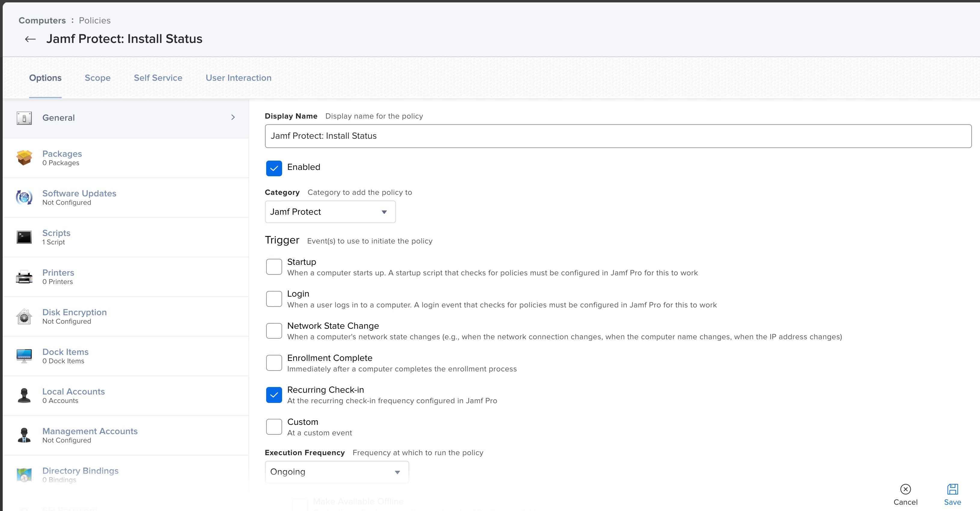Click the '0 Printers' count text
This screenshot has width=980, height=511.
(57, 282)
